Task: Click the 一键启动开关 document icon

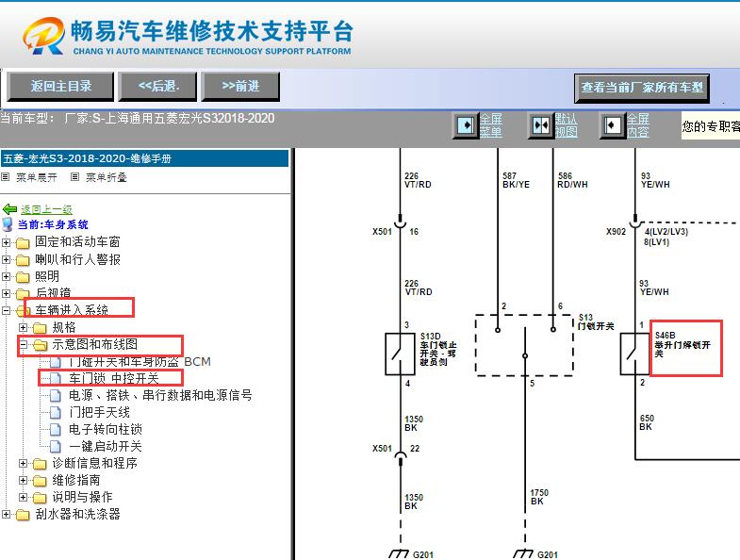Action: (x=56, y=447)
